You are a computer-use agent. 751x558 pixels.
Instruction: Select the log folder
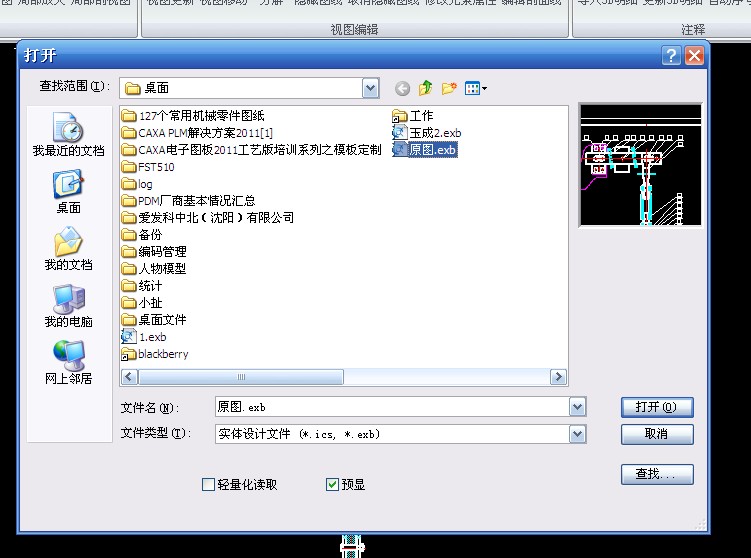click(x=137, y=184)
